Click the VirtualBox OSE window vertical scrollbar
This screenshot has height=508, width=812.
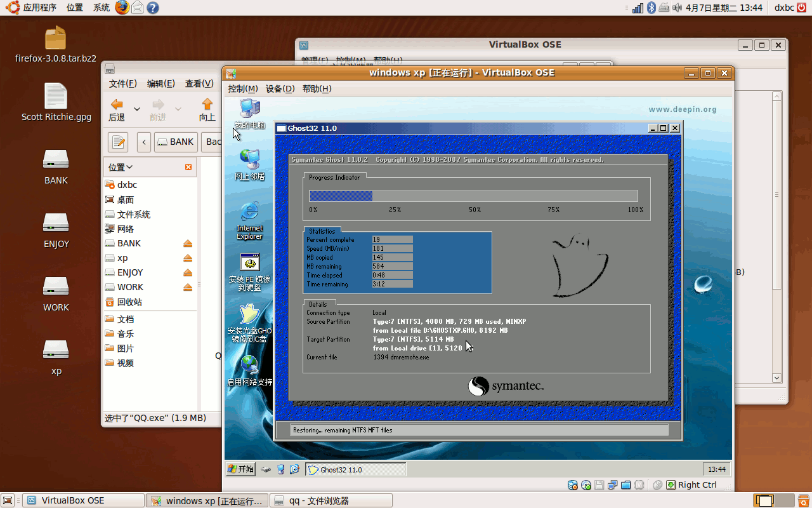tap(776, 237)
